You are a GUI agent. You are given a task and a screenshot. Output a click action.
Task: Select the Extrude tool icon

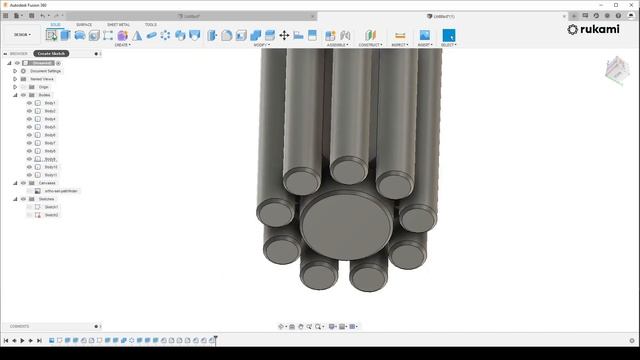click(65, 36)
